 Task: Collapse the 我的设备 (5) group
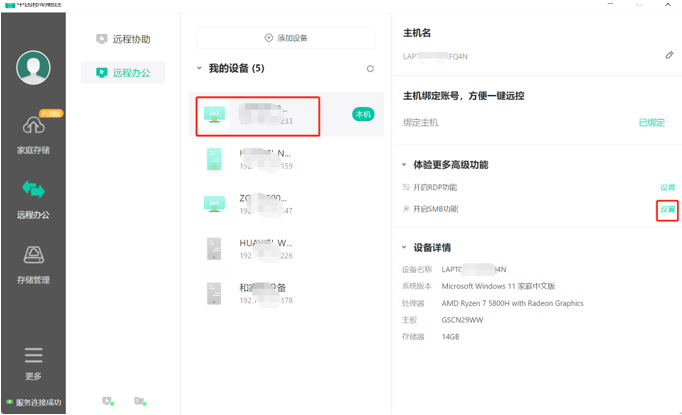click(x=199, y=69)
